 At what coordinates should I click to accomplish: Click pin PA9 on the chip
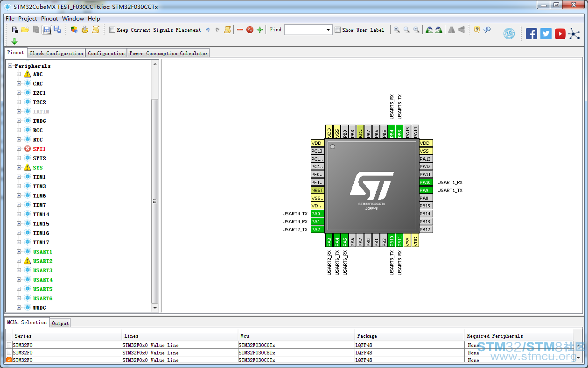point(426,190)
